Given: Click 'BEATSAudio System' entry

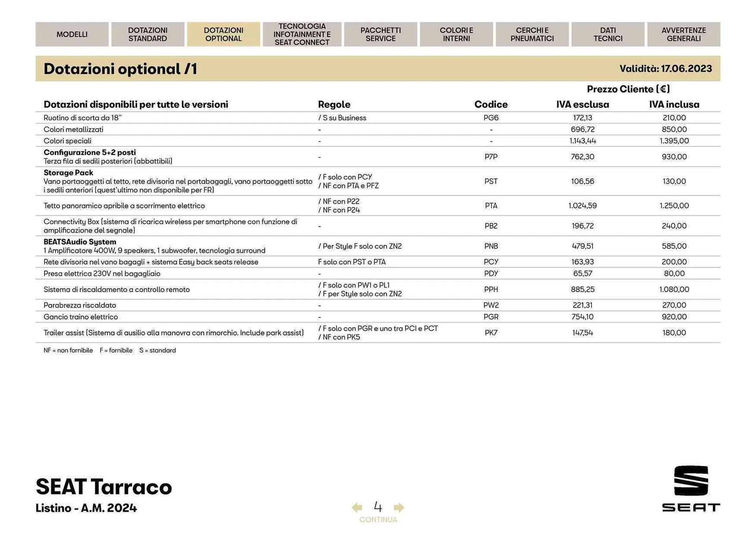Looking at the screenshot, I should coord(80,242).
